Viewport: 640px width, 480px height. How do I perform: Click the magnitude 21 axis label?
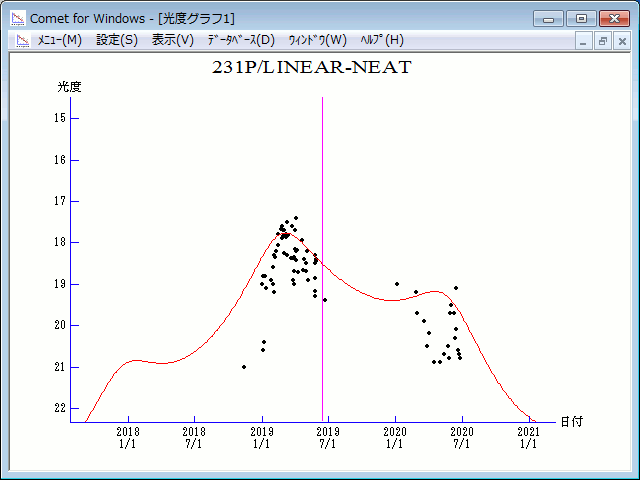click(x=60, y=367)
